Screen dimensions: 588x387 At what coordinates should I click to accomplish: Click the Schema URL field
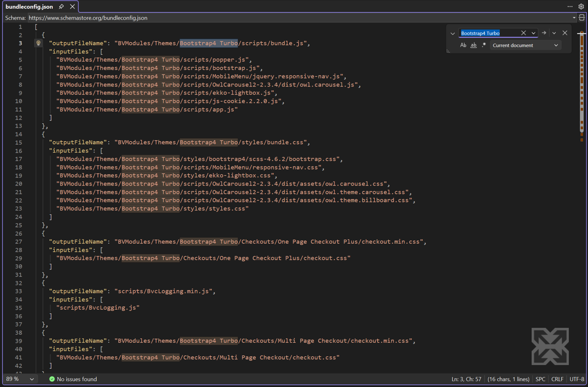click(x=300, y=18)
